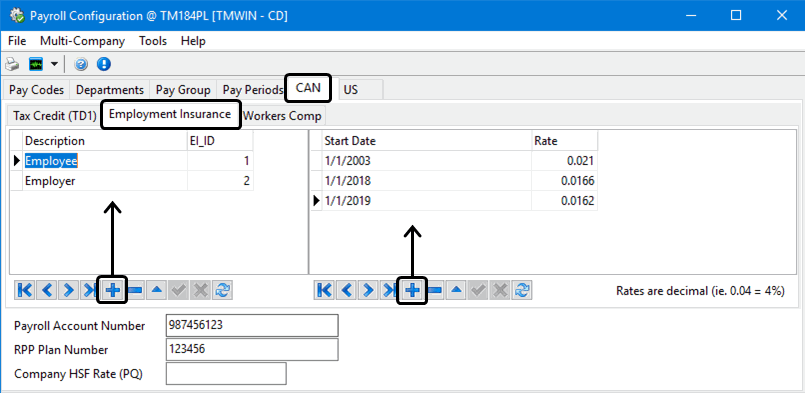Go to first record in rate navigator
Viewport: 805px width, 393px height.
[x=324, y=290]
